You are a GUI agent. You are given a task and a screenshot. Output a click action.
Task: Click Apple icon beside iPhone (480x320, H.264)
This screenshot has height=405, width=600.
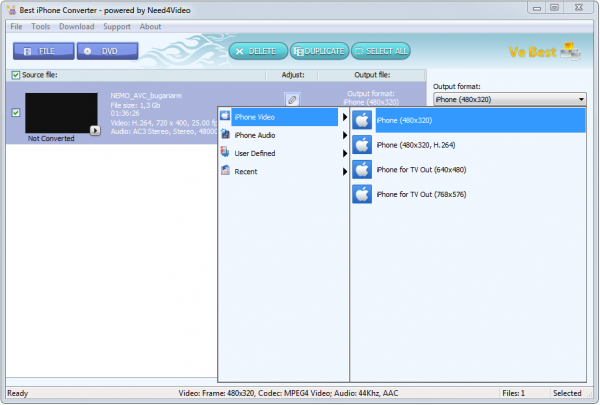362,145
